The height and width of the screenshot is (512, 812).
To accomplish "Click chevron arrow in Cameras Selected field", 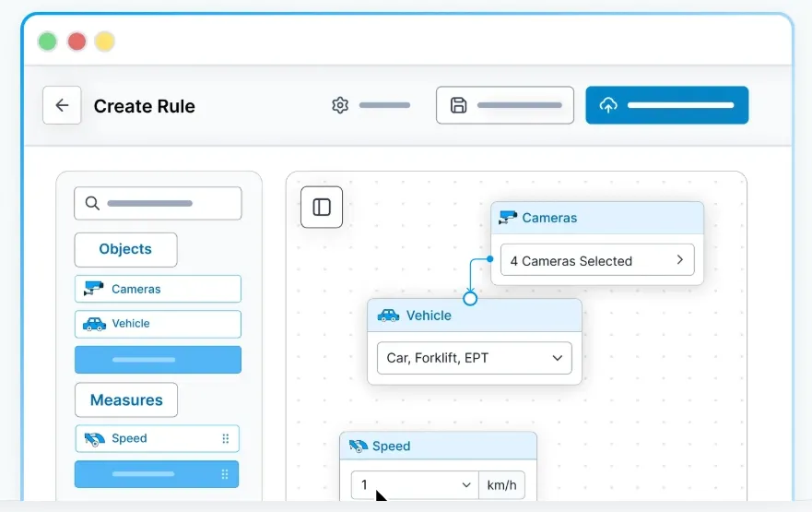I will 680,259.
